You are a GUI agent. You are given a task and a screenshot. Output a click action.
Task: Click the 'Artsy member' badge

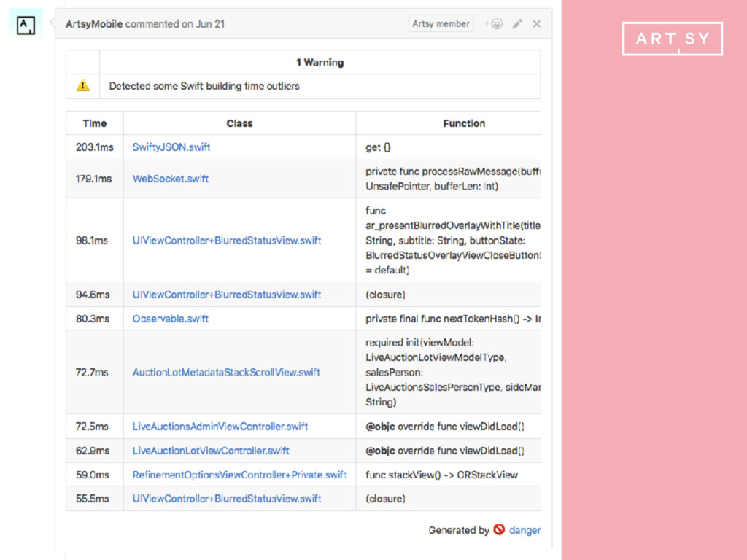pyautogui.click(x=441, y=24)
